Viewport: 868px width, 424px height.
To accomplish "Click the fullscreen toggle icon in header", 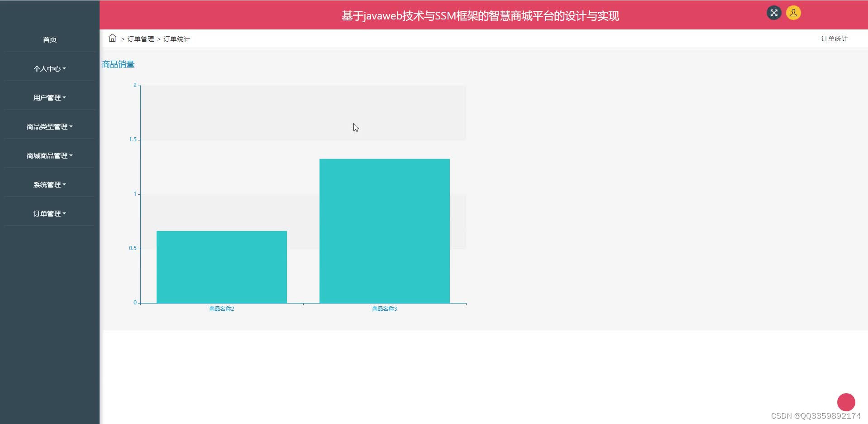I will 774,13.
